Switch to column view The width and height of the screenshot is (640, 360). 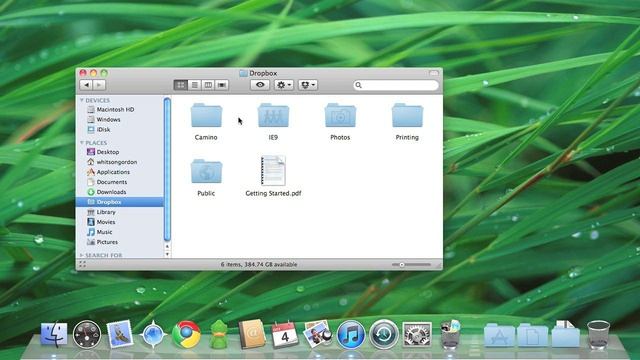208,85
